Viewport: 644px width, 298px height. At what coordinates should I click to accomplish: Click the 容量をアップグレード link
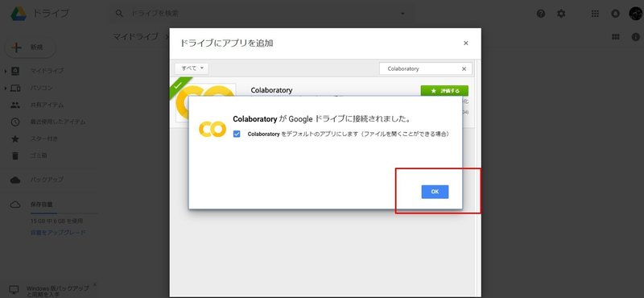[x=58, y=233]
